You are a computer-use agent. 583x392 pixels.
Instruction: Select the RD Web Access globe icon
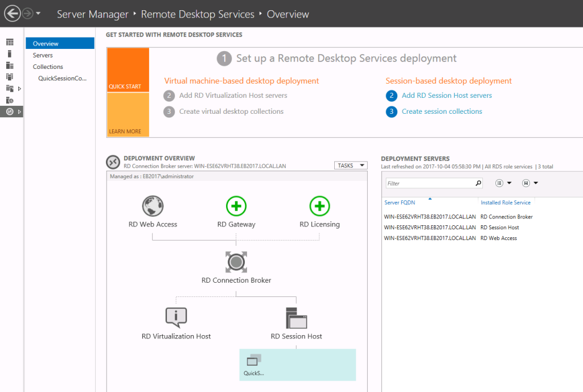pos(153,206)
